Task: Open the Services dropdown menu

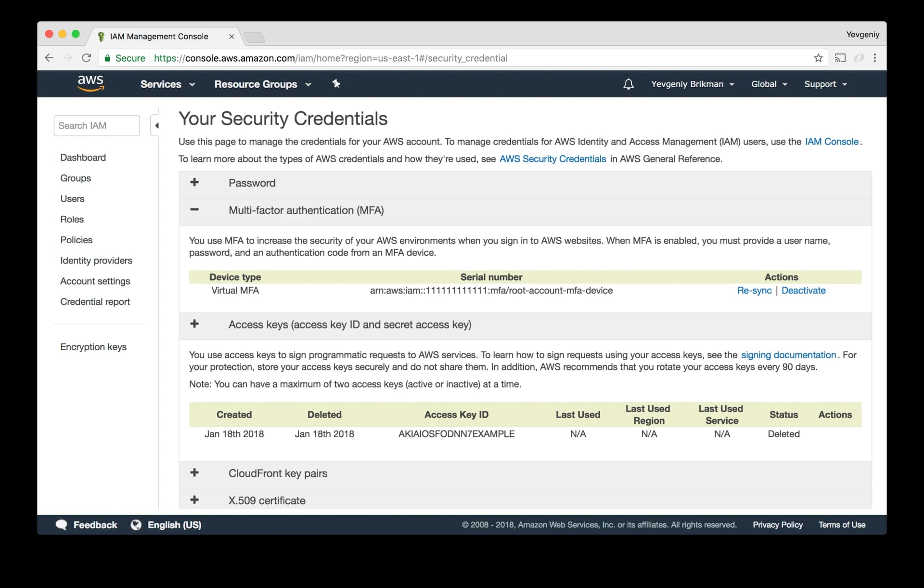Action: click(167, 84)
